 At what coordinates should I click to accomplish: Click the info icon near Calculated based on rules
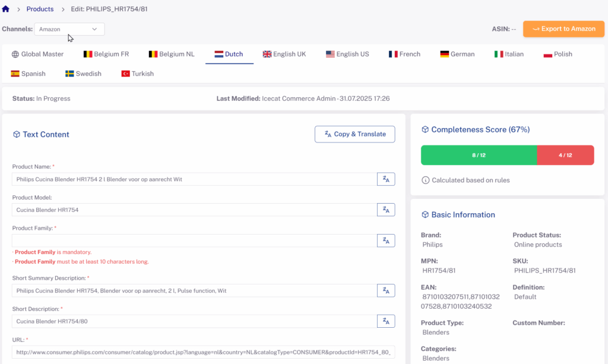click(425, 180)
